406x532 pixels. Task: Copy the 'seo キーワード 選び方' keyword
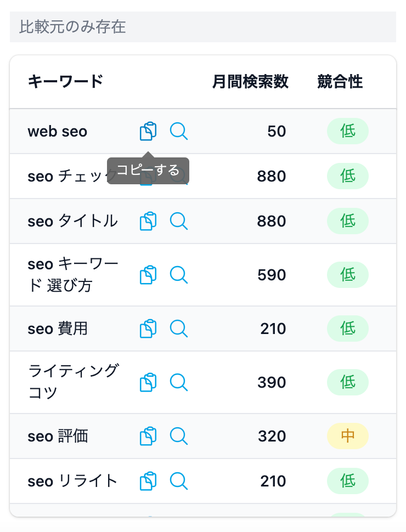coord(148,275)
